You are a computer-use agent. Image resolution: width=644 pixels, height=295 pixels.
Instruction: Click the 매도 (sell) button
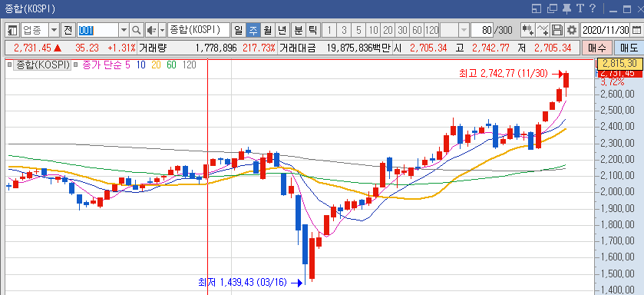click(x=629, y=48)
